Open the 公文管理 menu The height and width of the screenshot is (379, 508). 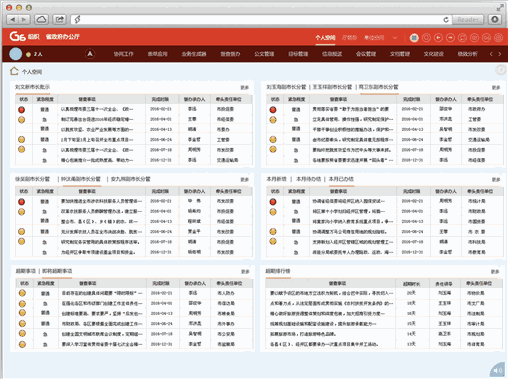point(264,54)
